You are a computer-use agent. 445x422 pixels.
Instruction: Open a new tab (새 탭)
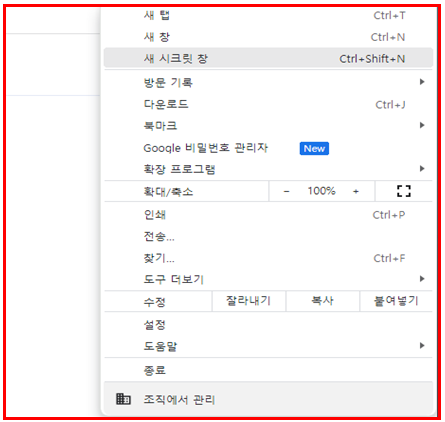[x=268, y=15]
